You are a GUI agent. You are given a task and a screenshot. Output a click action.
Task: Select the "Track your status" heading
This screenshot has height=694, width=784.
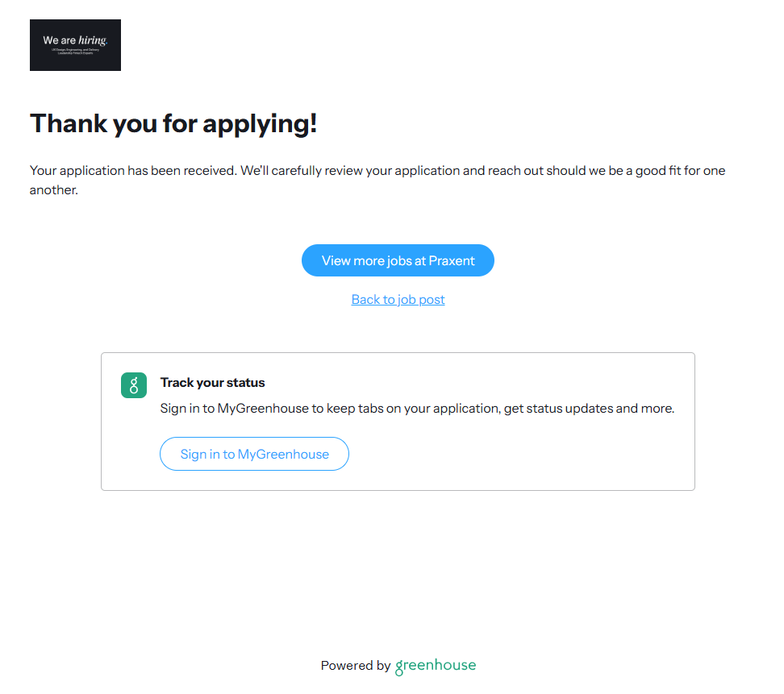212,382
